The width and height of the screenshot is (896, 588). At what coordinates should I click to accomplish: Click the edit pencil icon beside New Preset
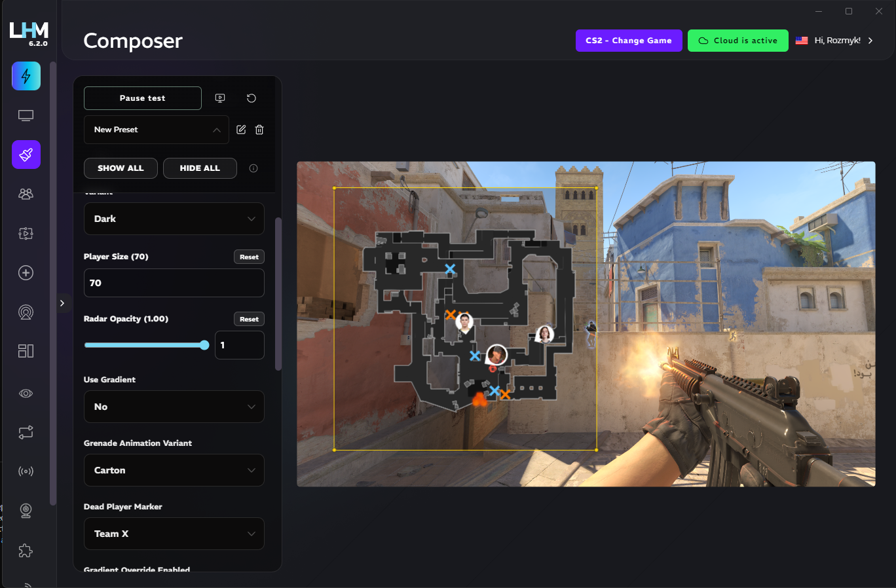[240, 130]
